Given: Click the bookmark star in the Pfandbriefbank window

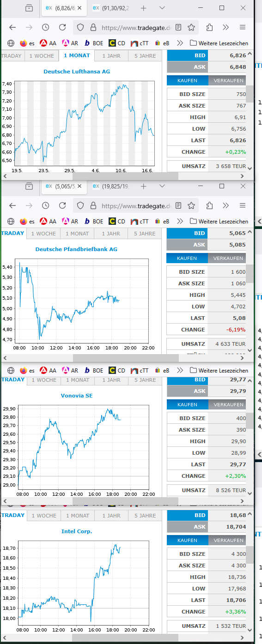Looking at the screenshot, I should pos(191,205).
